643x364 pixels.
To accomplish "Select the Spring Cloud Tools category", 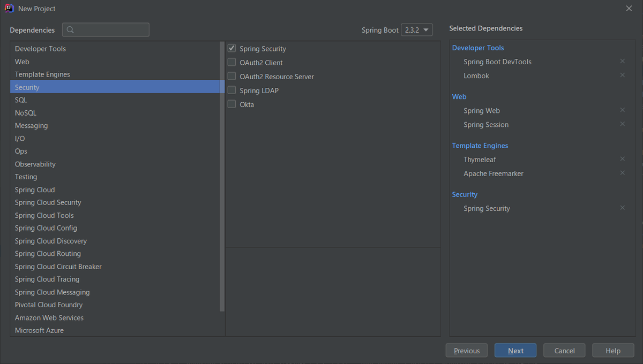I will coord(115,216).
